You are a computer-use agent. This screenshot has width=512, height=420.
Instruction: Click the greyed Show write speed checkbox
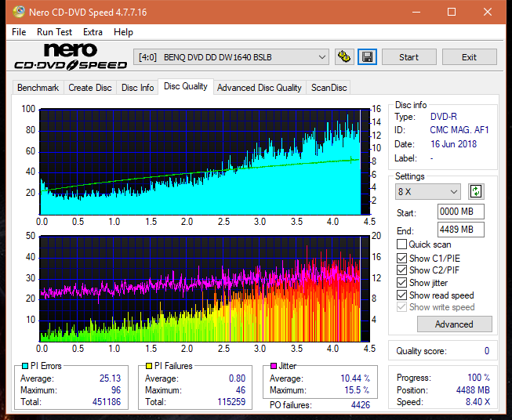click(401, 307)
